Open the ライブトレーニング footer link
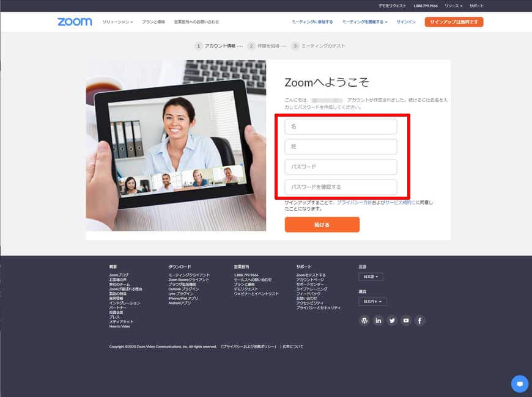The image size is (532, 397). click(x=312, y=289)
